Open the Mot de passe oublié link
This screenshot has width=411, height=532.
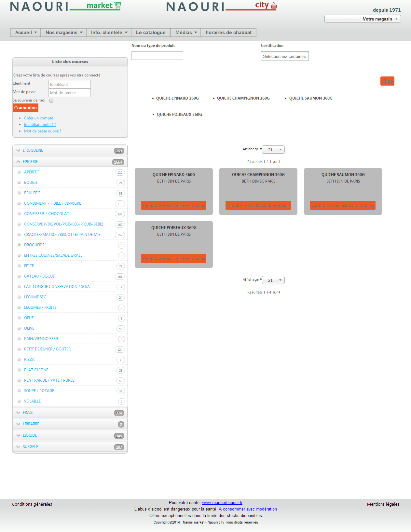(43, 131)
